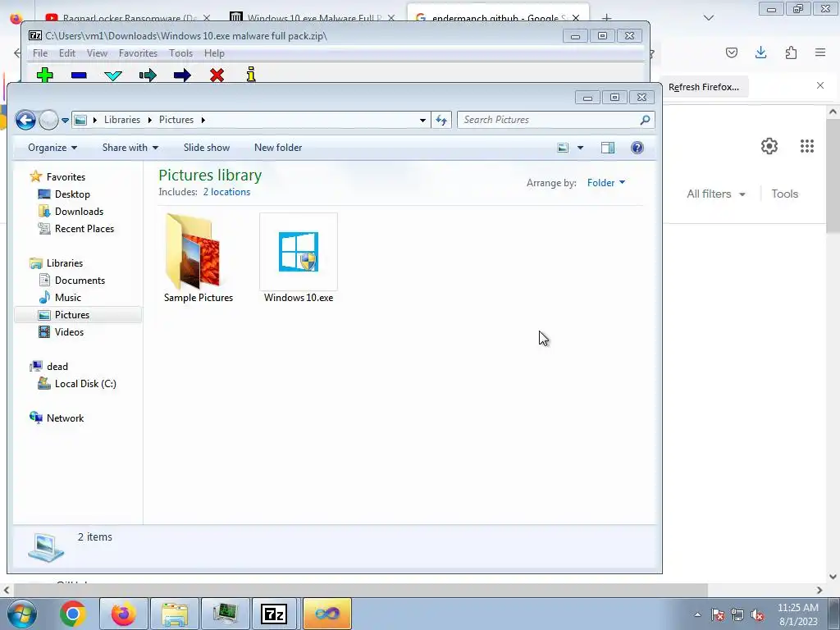Create a New folder
The height and width of the screenshot is (630, 840).
pos(278,148)
